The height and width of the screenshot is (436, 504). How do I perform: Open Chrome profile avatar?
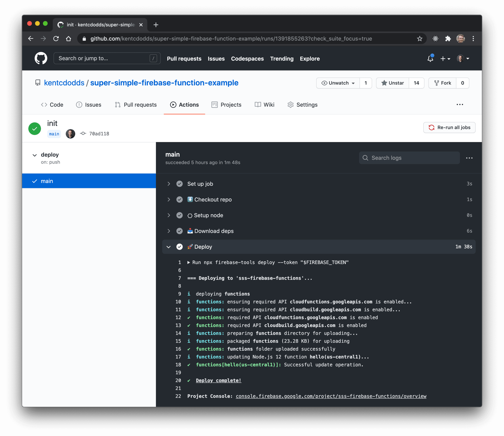point(460,38)
